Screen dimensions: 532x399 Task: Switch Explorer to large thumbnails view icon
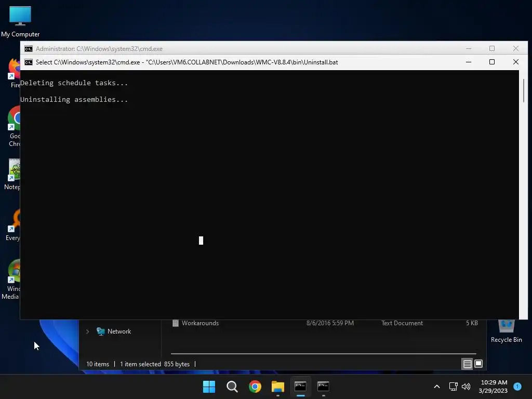pos(478,364)
